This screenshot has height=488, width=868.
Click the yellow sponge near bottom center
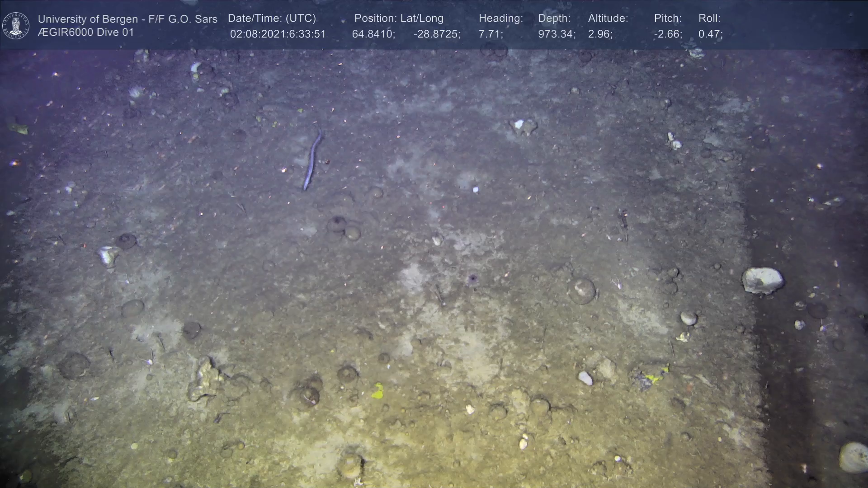pyautogui.click(x=377, y=391)
